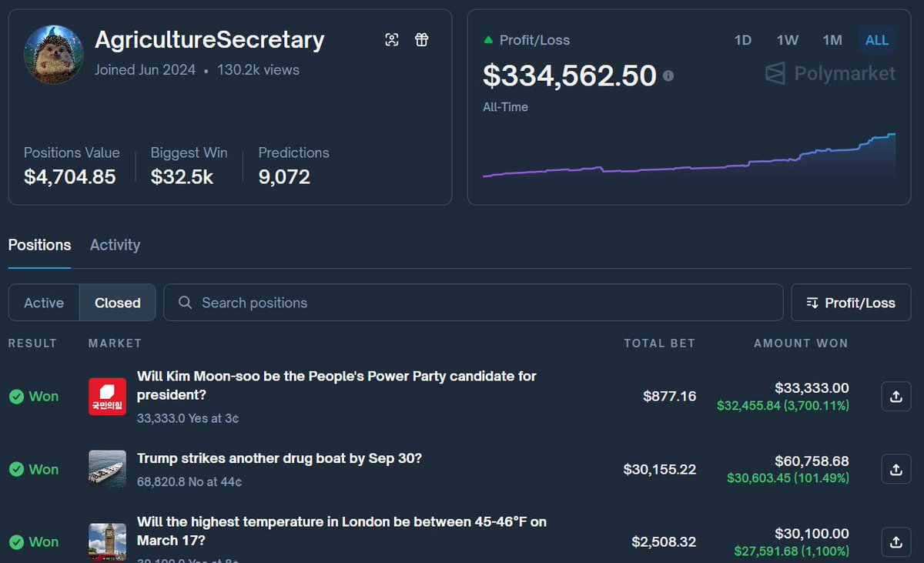
Task: Select the ALL profit/loss timeframe
Action: (877, 40)
